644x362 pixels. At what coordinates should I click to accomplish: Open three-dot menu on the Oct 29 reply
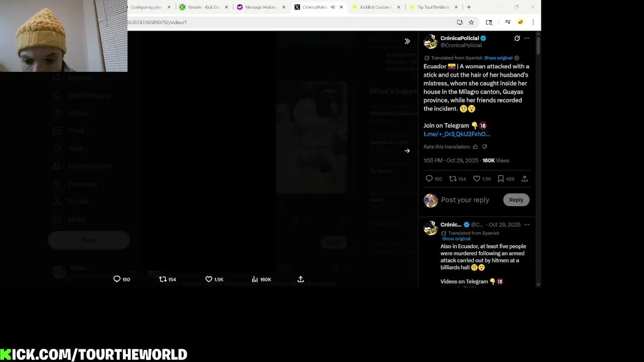click(x=527, y=225)
